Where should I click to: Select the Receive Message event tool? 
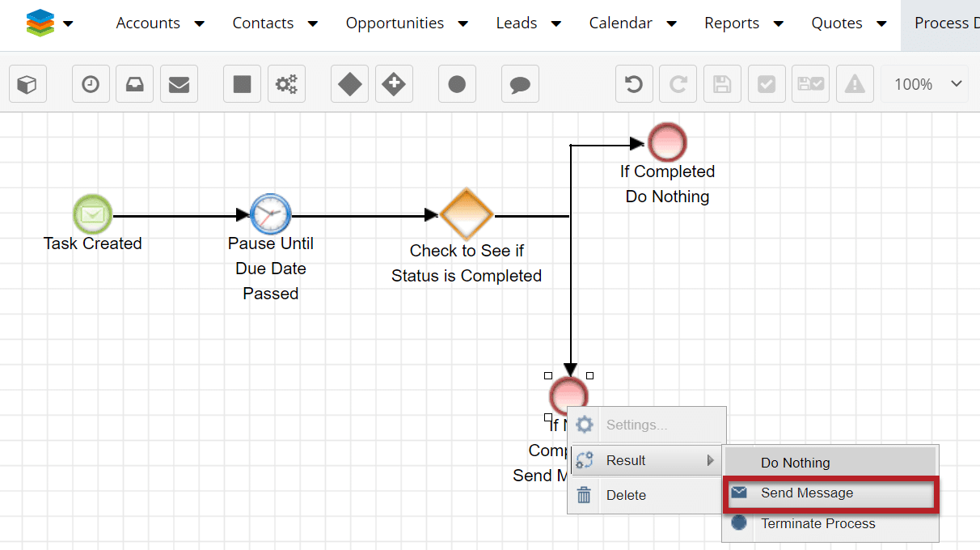tap(134, 83)
